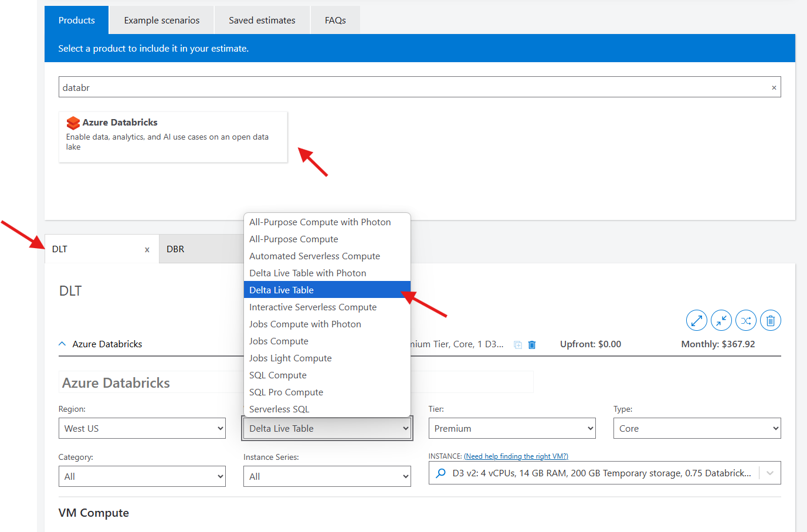The image size is (807, 532).
Task: Expand the D3 v2 instance selector arrow
Action: (x=770, y=473)
